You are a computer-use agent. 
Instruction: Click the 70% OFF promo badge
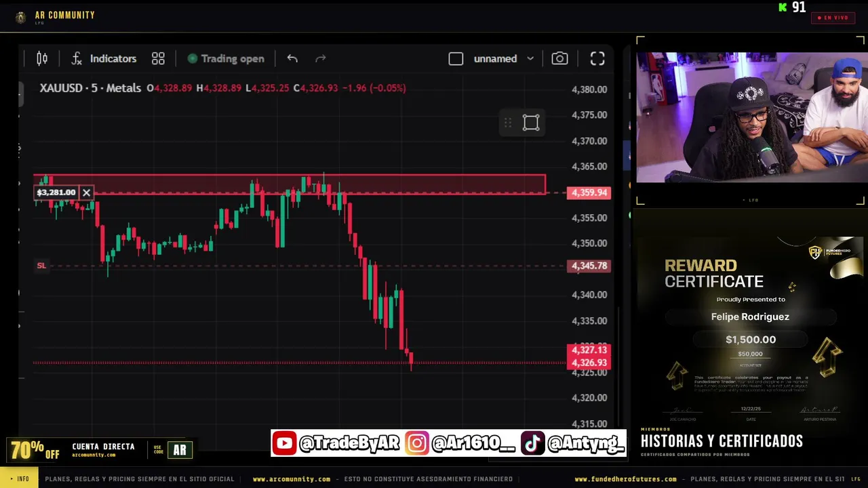[x=35, y=450]
